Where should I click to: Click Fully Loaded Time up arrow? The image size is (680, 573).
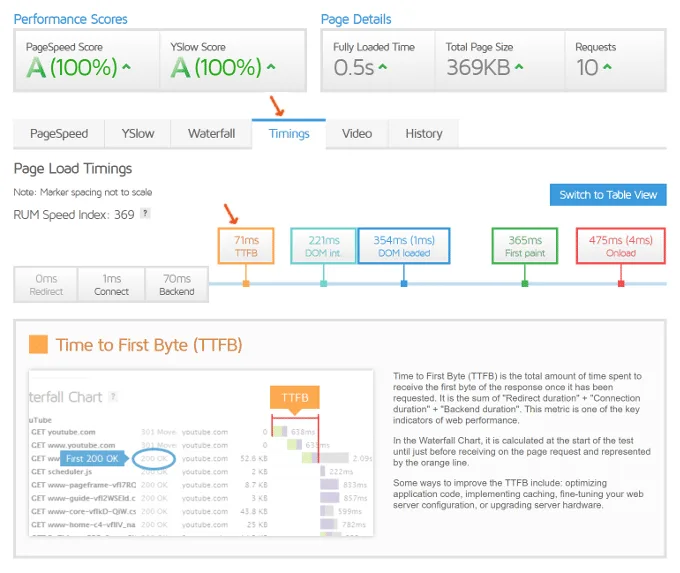[x=383, y=67]
